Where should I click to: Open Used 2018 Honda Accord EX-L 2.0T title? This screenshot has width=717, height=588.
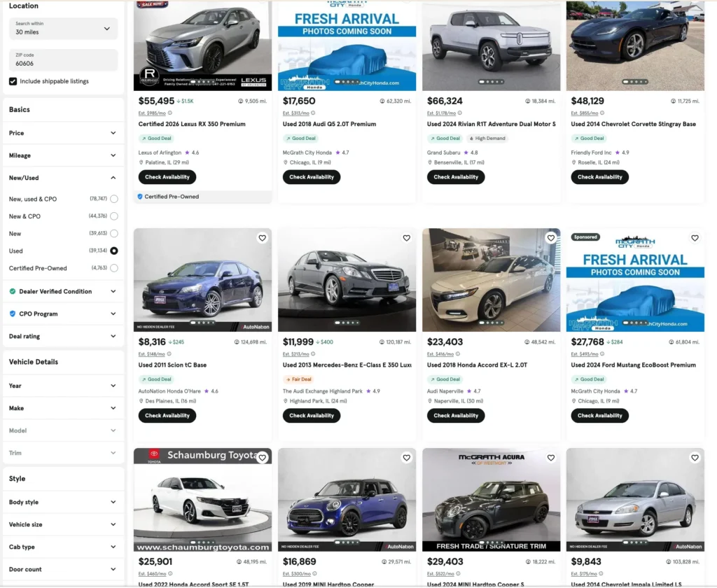(477, 365)
